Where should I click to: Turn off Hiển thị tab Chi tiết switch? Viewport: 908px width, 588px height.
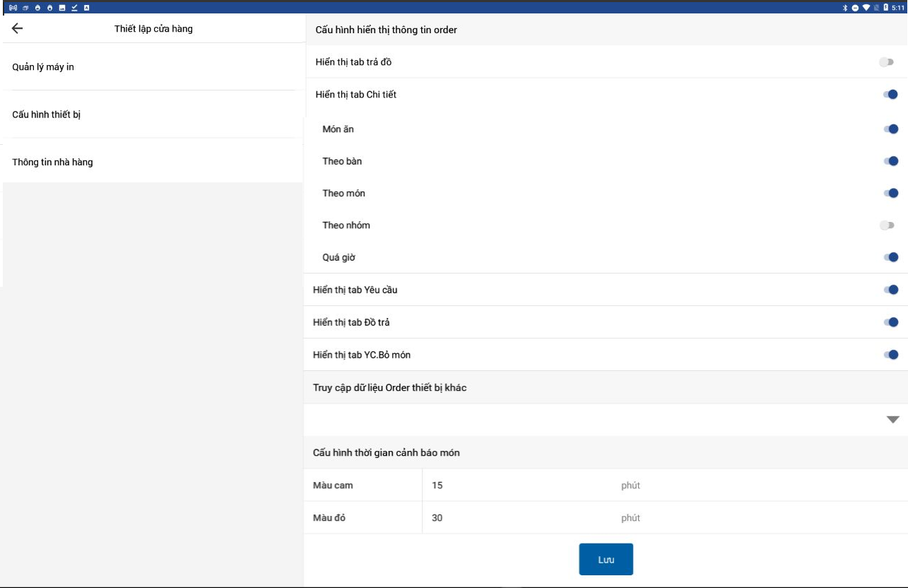[x=890, y=95]
